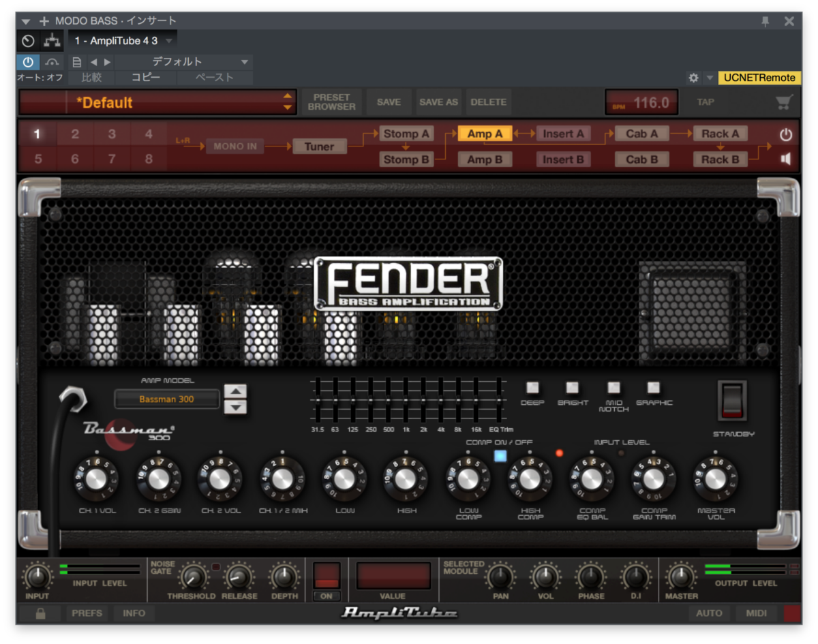
Task: Go to previous preset arrow
Action: (x=93, y=62)
